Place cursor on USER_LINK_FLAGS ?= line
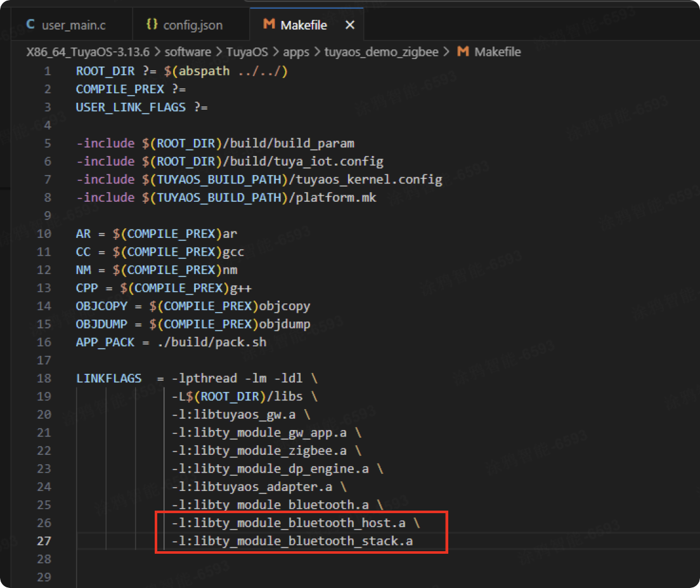The image size is (700, 588). coord(141,108)
